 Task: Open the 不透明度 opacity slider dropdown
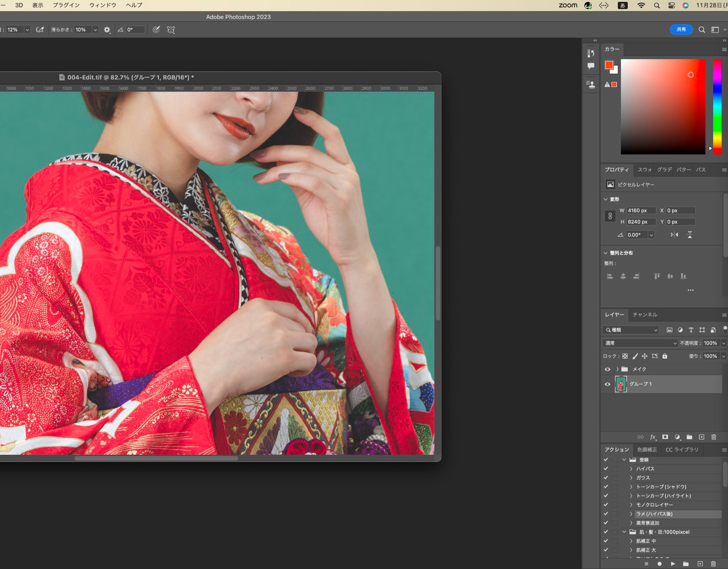724,343
